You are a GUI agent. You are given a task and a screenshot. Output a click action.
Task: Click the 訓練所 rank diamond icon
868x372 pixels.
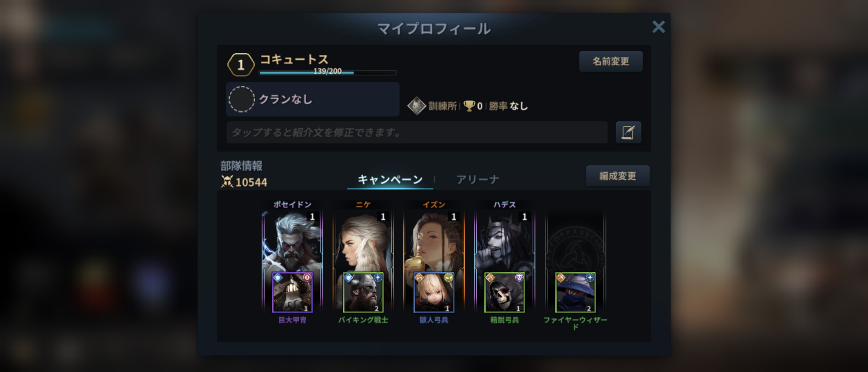[x=416, y=106]
